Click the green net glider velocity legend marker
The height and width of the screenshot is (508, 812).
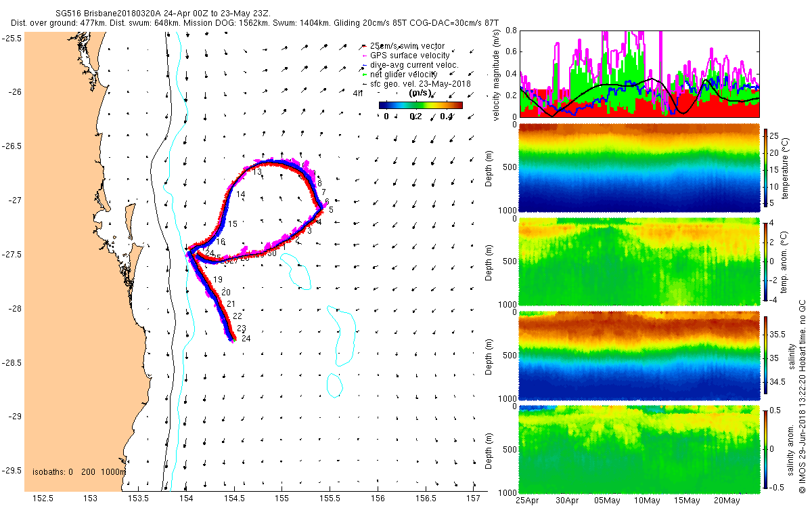(365, 75)
